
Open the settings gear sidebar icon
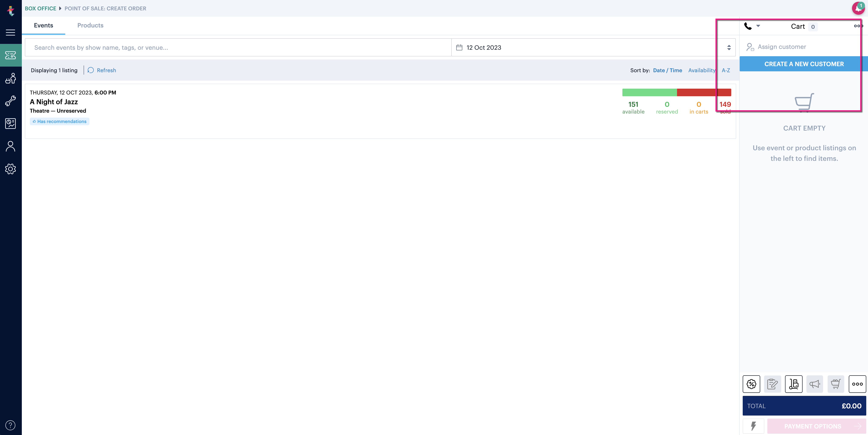tap(10, 169)
